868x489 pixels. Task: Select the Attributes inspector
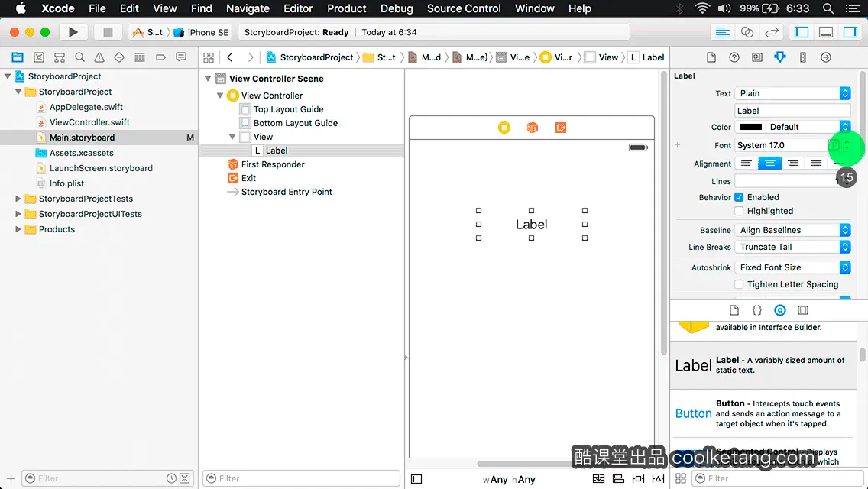pos(780,57)
